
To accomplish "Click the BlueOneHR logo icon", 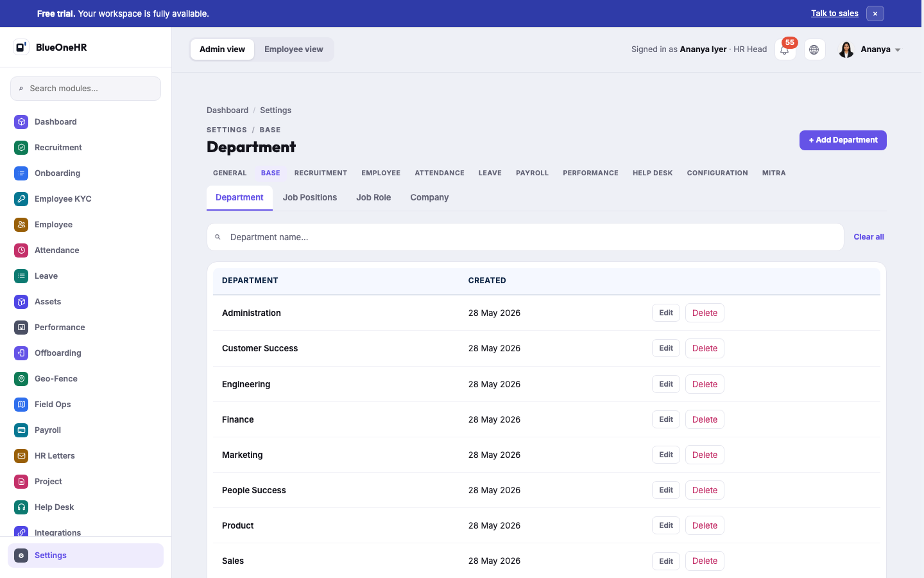I will pyautogui.click(x=21, y=47).
